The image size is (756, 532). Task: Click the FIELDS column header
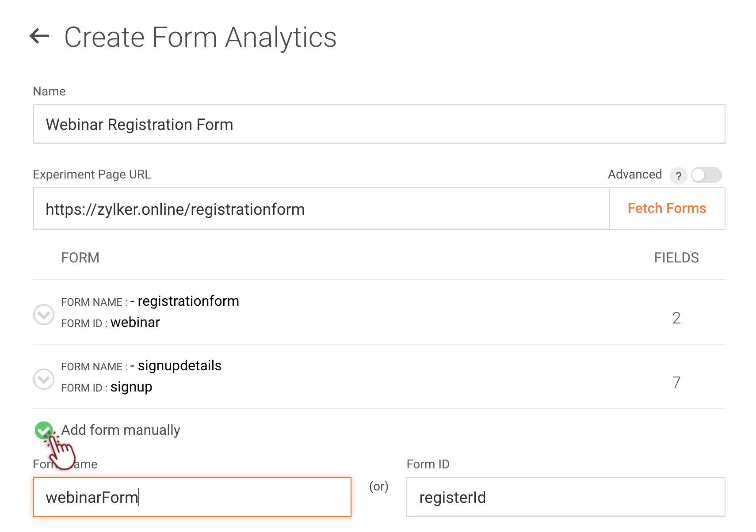(676, 258)
